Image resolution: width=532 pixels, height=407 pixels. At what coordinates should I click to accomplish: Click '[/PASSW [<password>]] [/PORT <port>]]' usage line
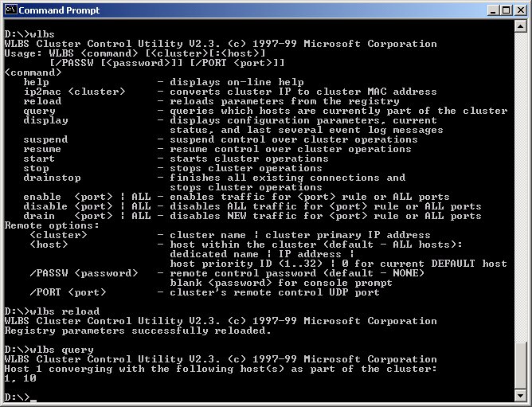167,63
